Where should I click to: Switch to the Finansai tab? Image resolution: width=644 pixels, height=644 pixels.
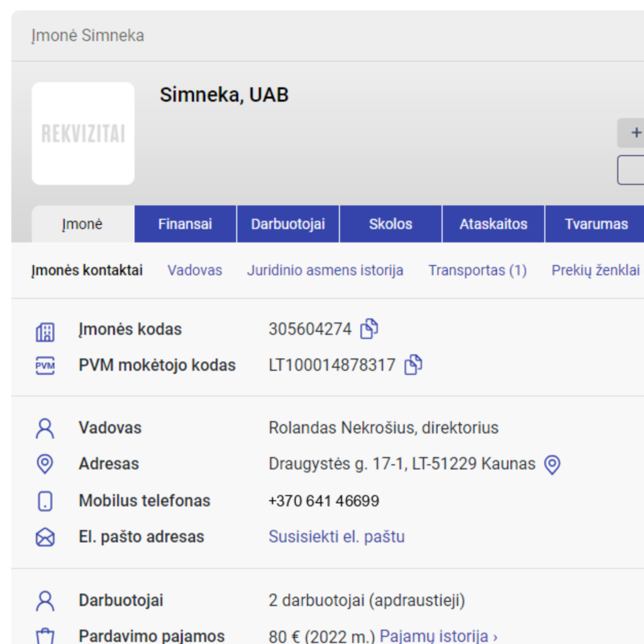point(186,224)
